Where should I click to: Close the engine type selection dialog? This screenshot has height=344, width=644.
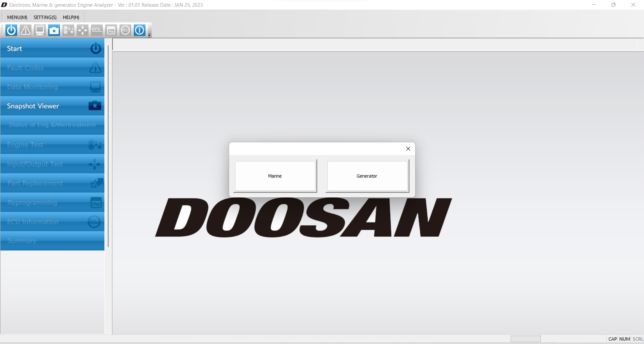pyautogui.click(x=408, y=149)
